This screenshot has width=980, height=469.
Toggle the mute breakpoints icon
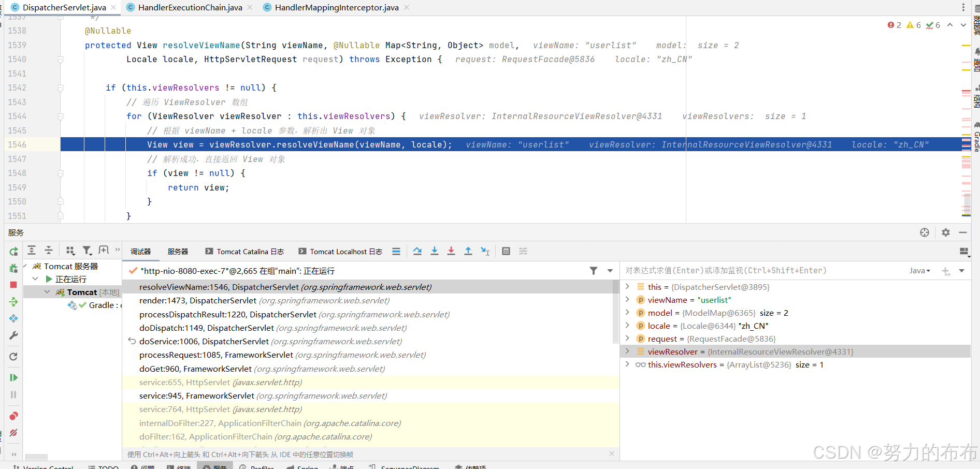click(13, 432)
